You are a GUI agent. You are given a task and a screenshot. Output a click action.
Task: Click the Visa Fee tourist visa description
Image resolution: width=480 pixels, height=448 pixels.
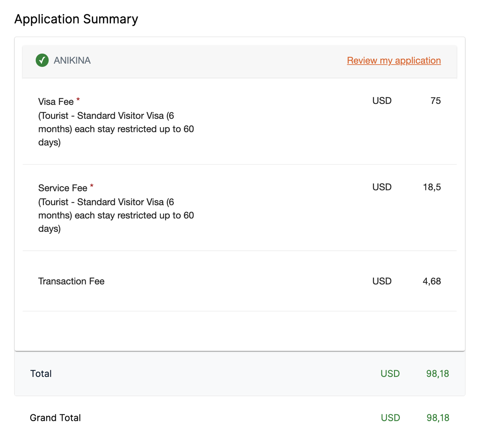pos(116,129)
